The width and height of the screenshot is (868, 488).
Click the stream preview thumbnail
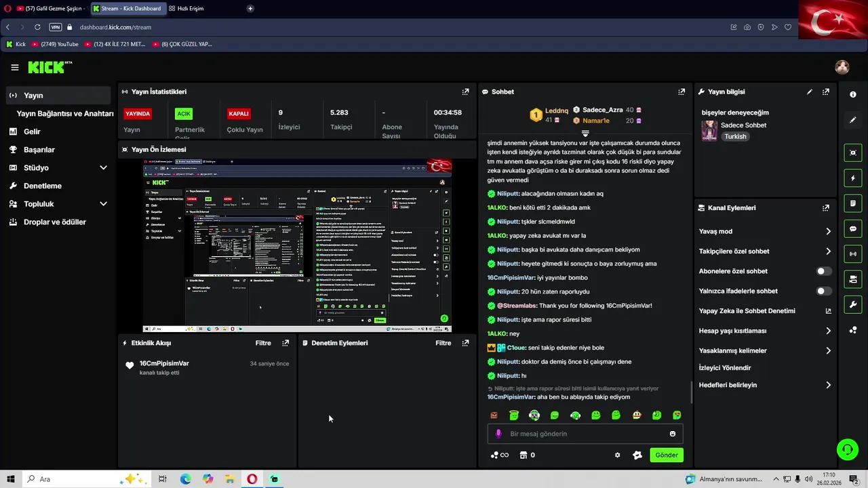pyautogui.click(x=297, y=245)
